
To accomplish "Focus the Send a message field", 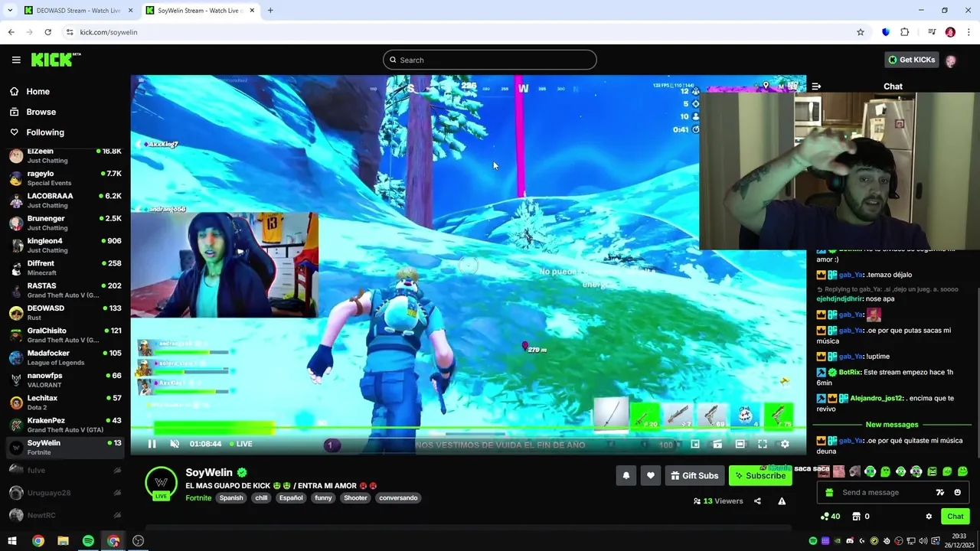I will click(x=880, y=493).
